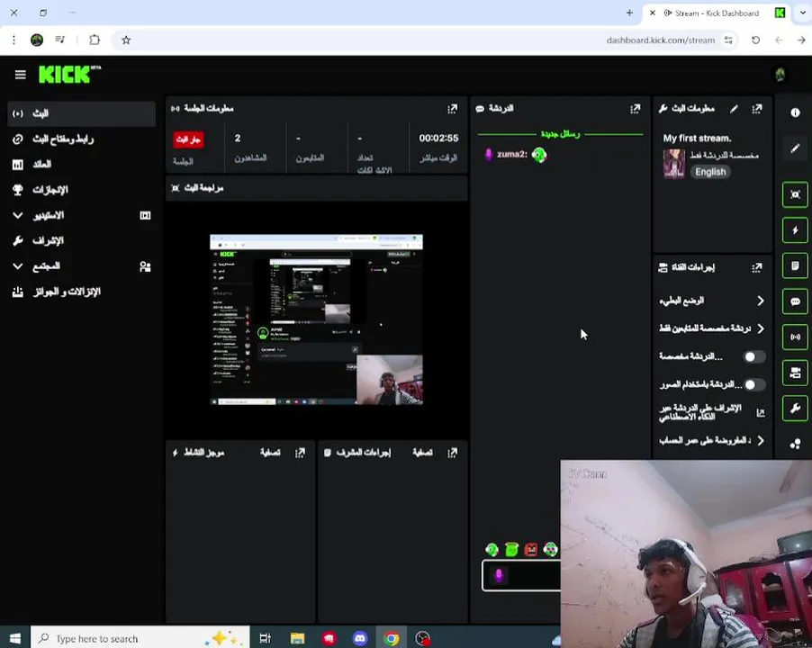Open the Chrome three-dot menu
The height and width of the screenshot is (648, 812).
pos(14,40)
